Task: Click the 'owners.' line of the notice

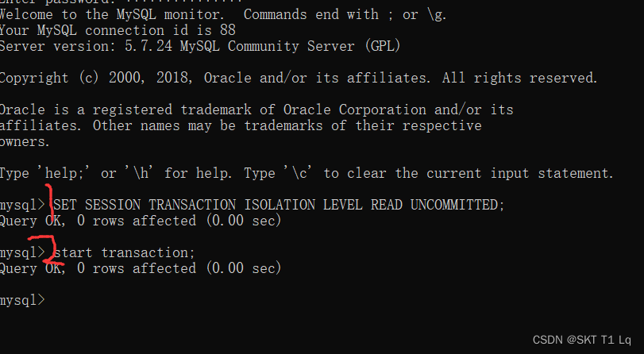Action: tap(25, 141)
